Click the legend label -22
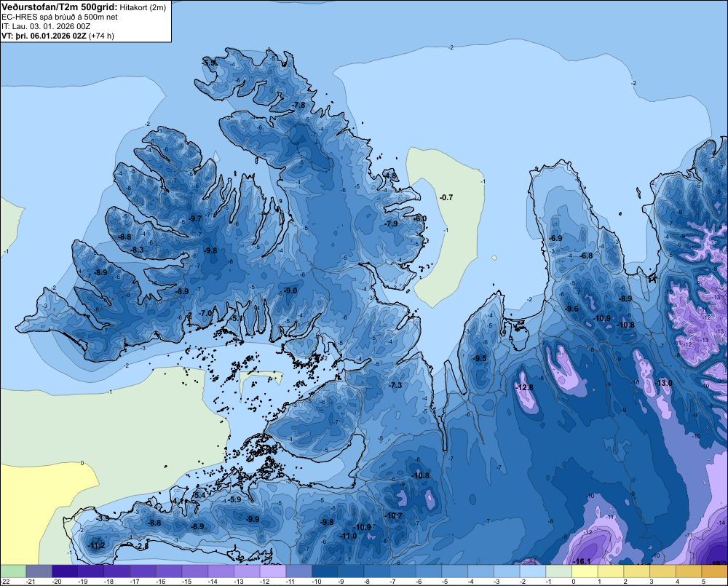 pyautogui.click(x=5, y=582)
